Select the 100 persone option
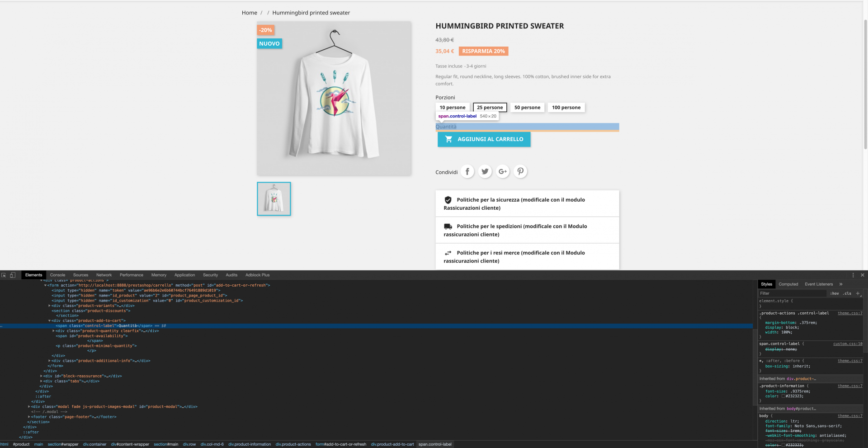 click(x=566, y=108)
